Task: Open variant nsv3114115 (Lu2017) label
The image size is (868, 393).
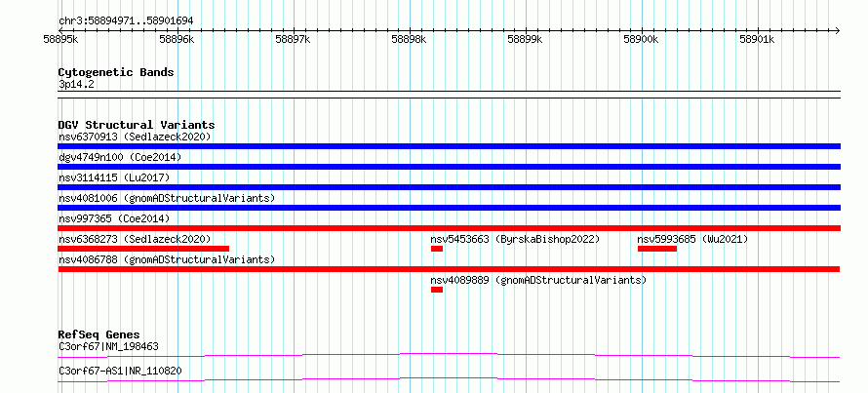Action: click(114, 177)
